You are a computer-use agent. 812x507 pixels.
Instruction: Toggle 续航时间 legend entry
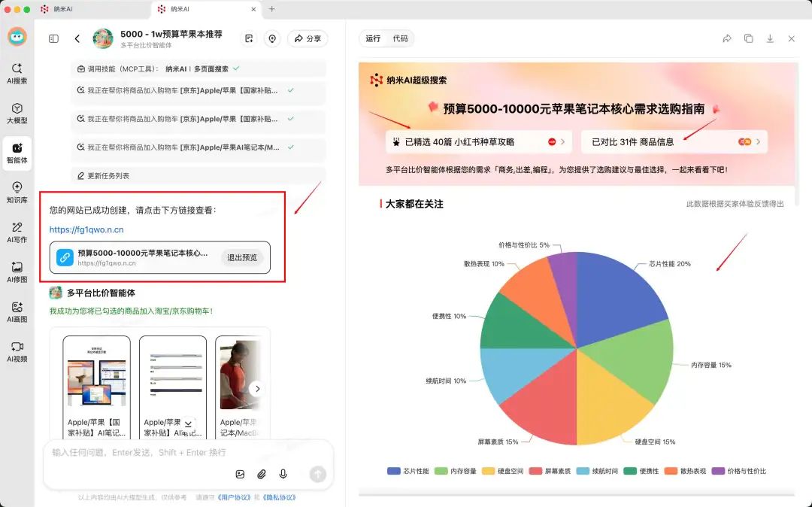[x=597, y=471]
